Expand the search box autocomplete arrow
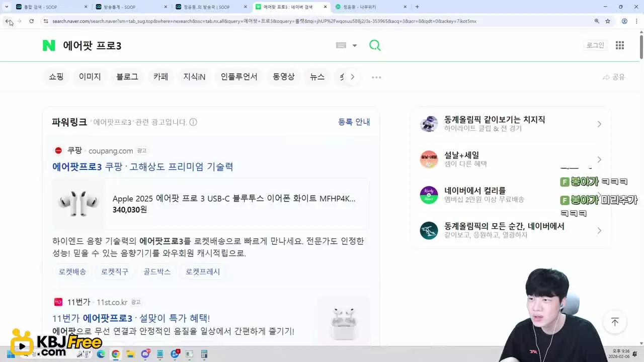Image resolution: width=644 pixels, height=362 pixels. click(x=355, y=45)
